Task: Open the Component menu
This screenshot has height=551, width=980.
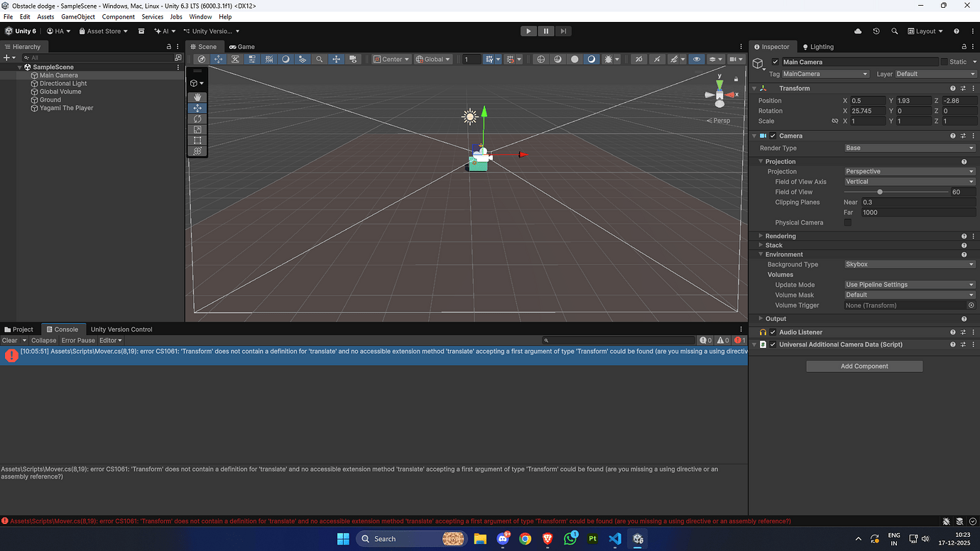Action: 119,16
